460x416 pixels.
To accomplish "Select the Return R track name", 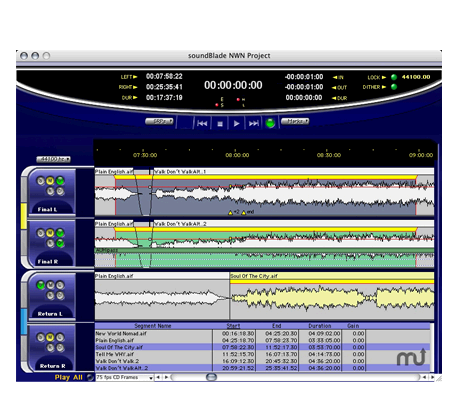I will [x=53, y=366].
